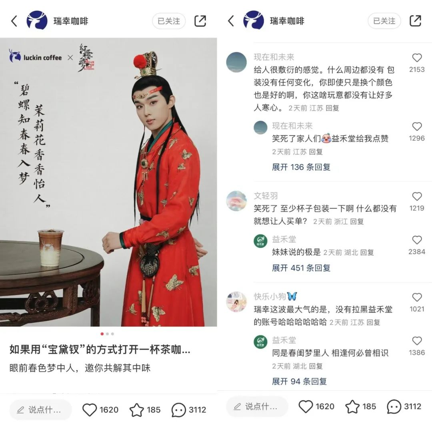
Task: Favorite the post using left panel star icon
Action: [x=137, y=410]
